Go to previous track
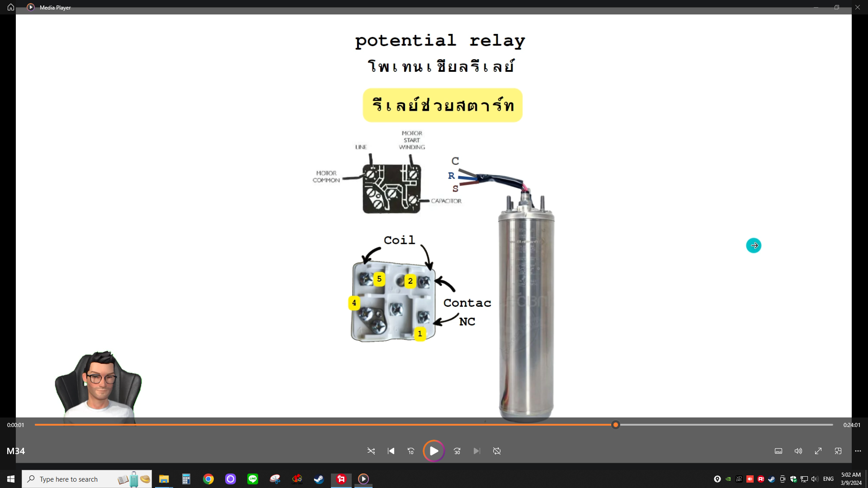This screenshot has width=868, height=488. [391, 451]
